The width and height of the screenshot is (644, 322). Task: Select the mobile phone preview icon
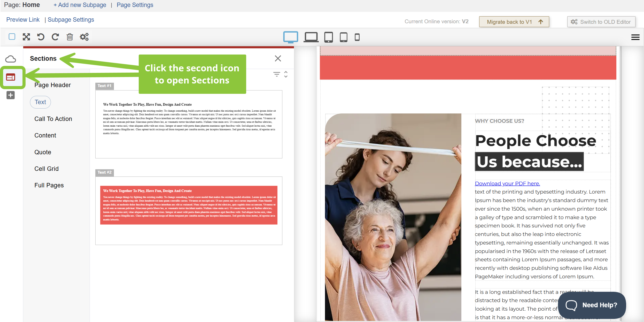coord(357,37)
